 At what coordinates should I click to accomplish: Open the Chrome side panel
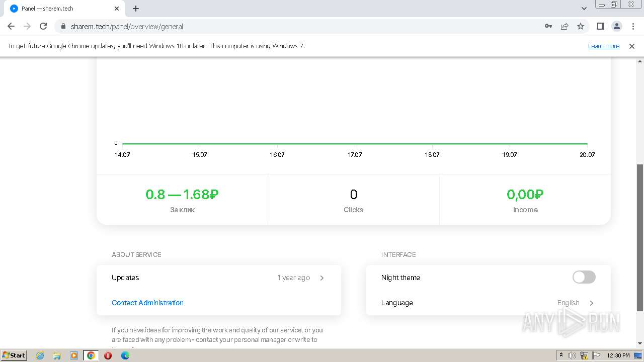[x=601, y=26]
